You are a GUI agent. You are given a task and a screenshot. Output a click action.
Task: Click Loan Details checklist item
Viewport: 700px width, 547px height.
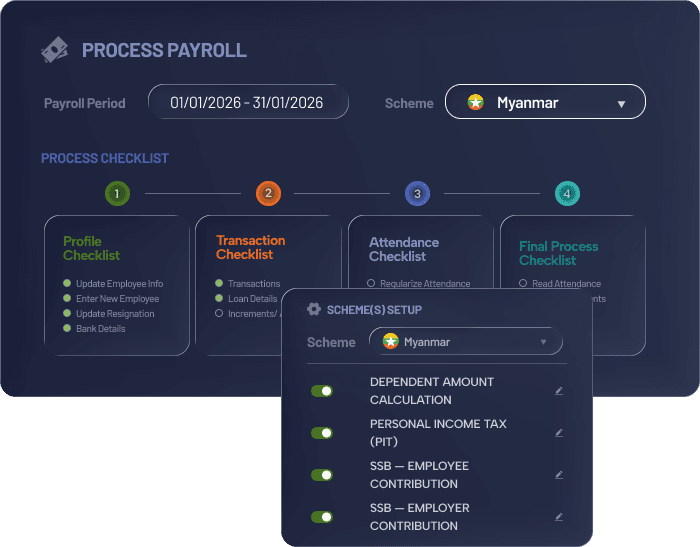pyautogui.click(x=253, y=299)
